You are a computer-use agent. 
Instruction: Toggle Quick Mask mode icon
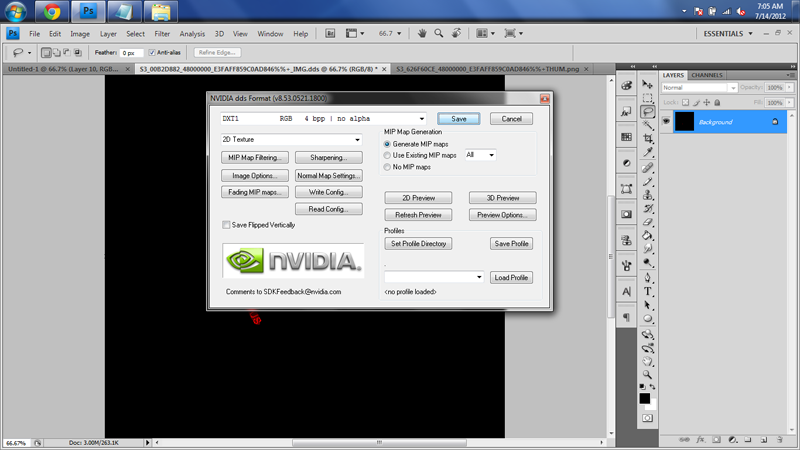(x=647, y=418)
